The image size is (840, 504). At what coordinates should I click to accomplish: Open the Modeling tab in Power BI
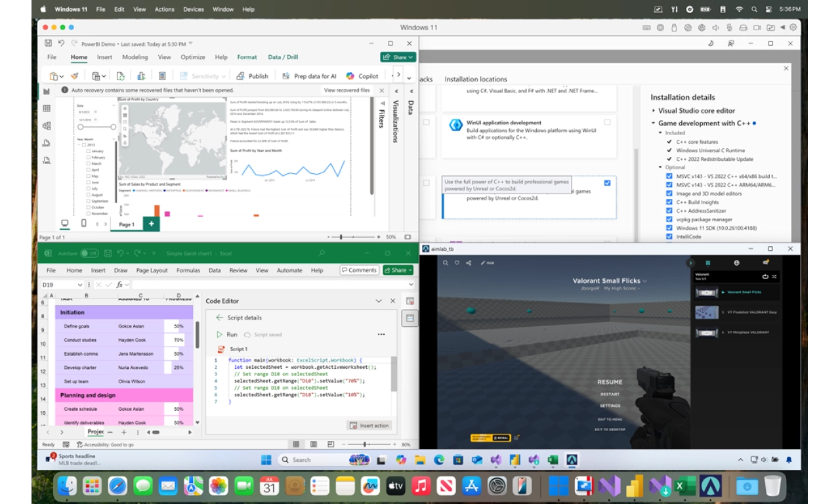pos(135,57)
